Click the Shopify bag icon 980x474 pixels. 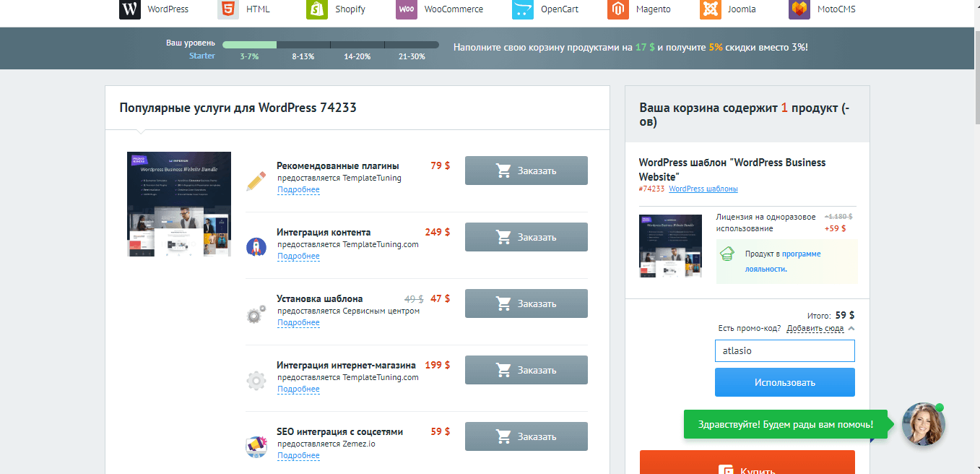[317, 9]
